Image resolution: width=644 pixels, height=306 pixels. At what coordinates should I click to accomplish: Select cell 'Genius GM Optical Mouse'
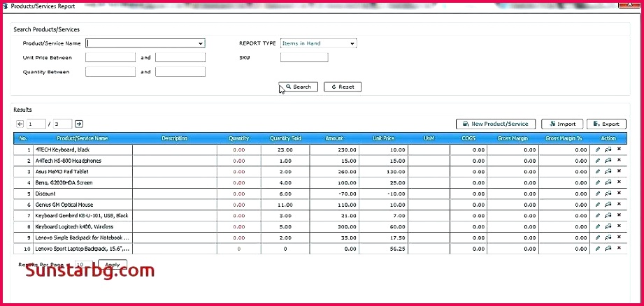(83, 205)
